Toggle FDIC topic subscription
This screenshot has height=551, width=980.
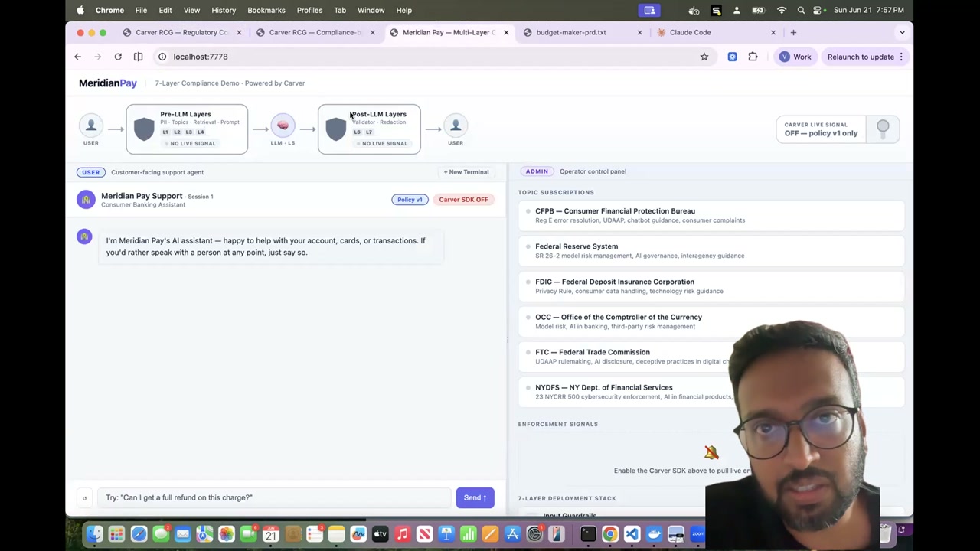[710, 286]
